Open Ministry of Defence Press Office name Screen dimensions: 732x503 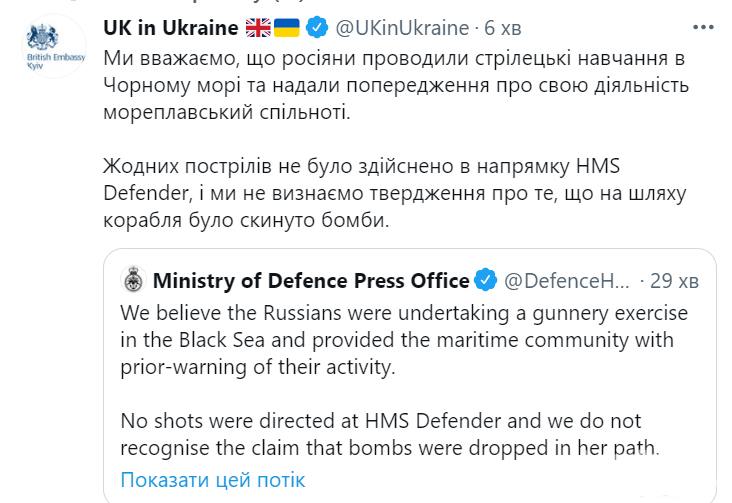click(x=311, y=281)
